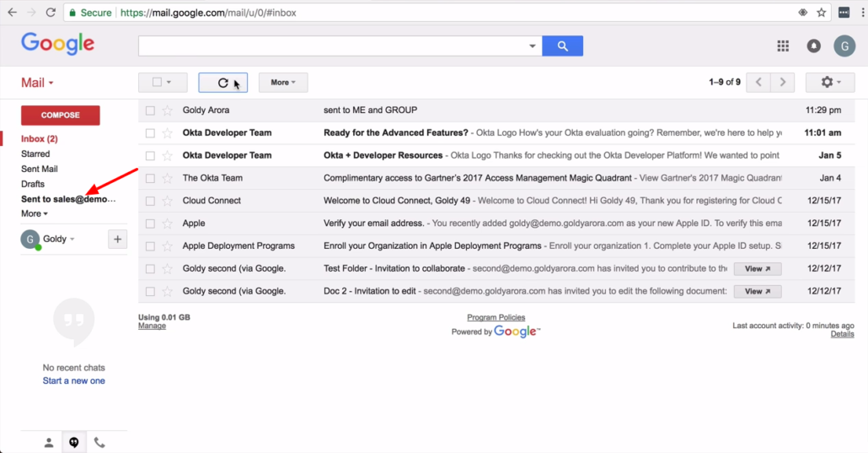Tick the Doc 2 invitation checkbox
Viewport: 868px width, 453px height.
click(150, 292)
